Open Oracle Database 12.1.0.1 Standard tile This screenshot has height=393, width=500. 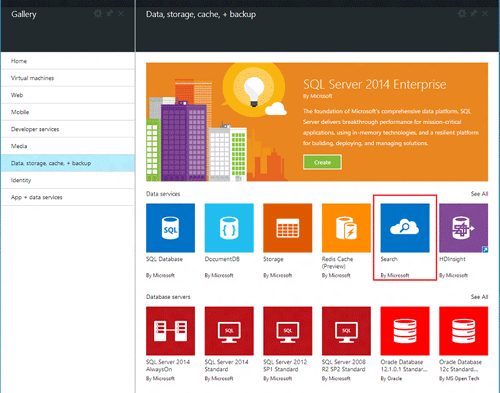pos(405,331)
